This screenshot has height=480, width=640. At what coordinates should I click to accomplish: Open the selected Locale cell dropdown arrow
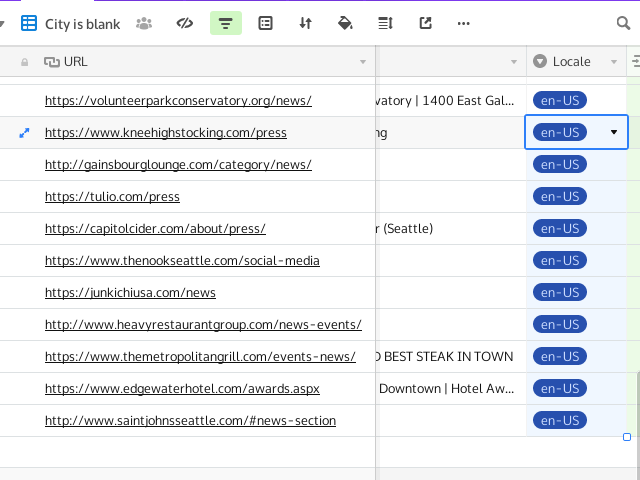pyautogui.click(x=613, y=132)
